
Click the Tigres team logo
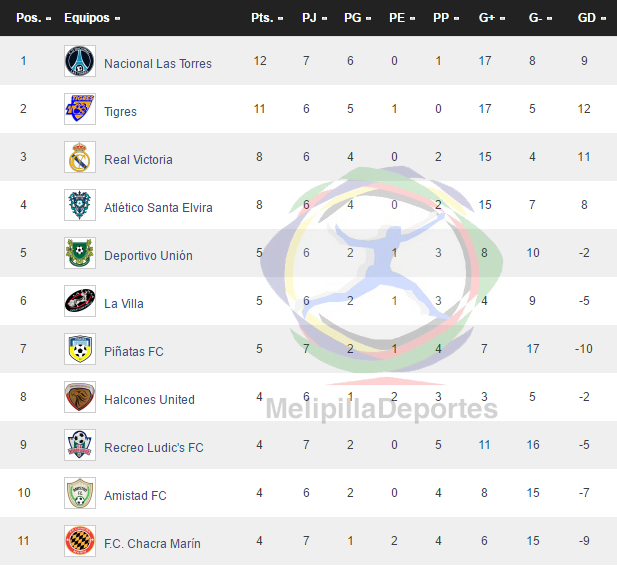coord(80,109)
